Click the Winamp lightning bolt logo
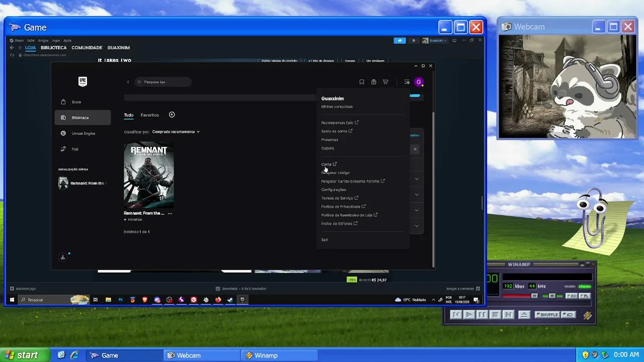This screenshot has width=644, height=362. [587, 315]
